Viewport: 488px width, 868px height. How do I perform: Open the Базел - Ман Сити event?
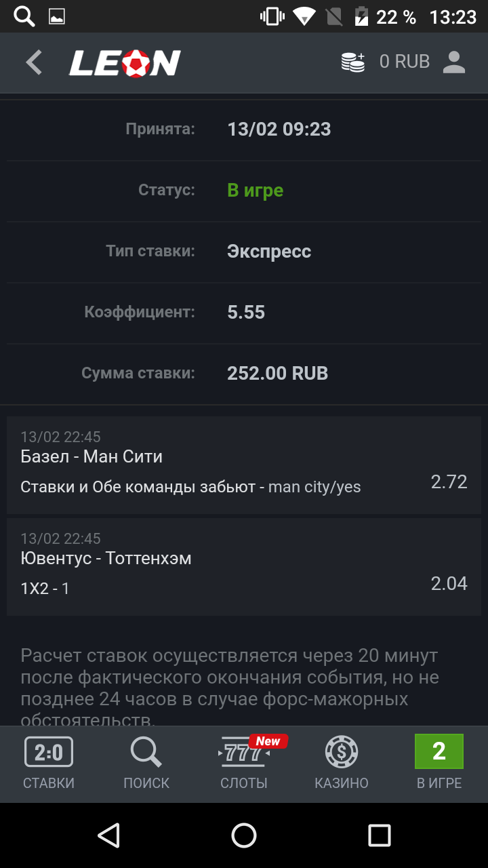point(91,456)
